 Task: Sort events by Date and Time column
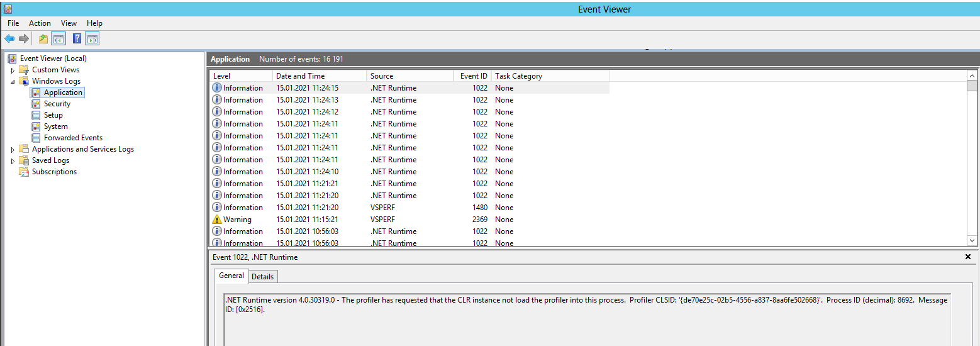point(320,76)
